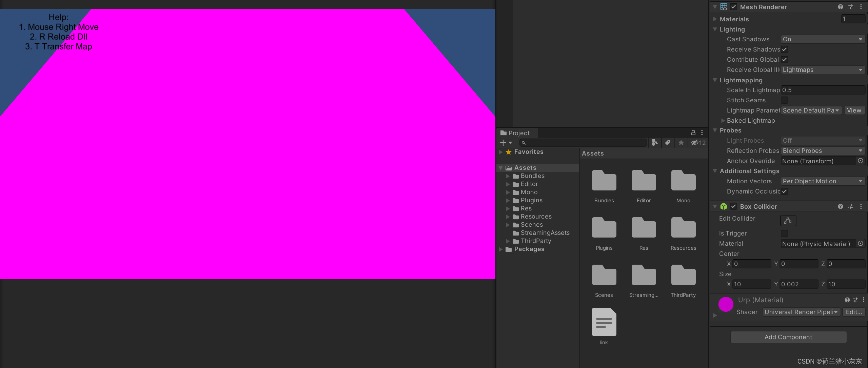
Task: Open object picker for Physic Material
Action: point(861,244)
